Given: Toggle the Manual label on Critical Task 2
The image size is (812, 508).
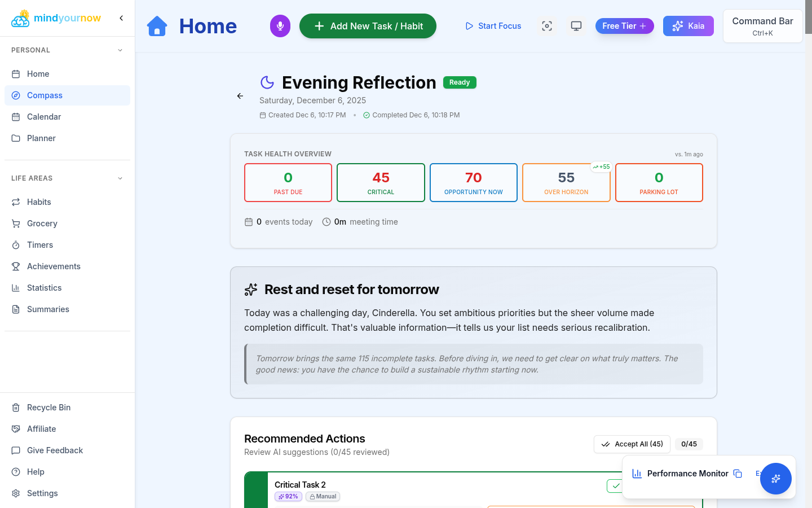Looking at the screenshot, I should (x=323, y=496).
